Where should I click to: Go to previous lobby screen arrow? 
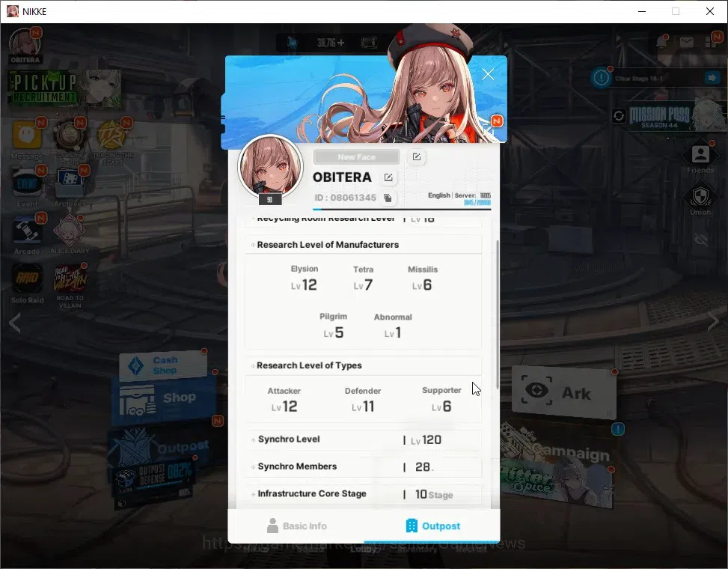point(15,323)
